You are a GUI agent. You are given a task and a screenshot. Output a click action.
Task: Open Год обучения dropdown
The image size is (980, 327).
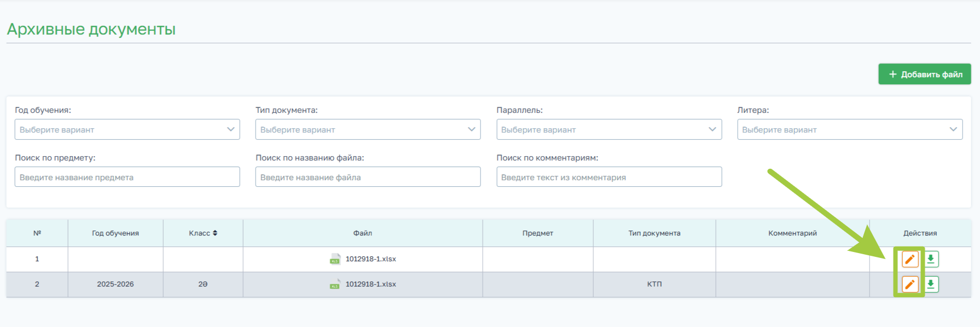(x=127, y=129)
